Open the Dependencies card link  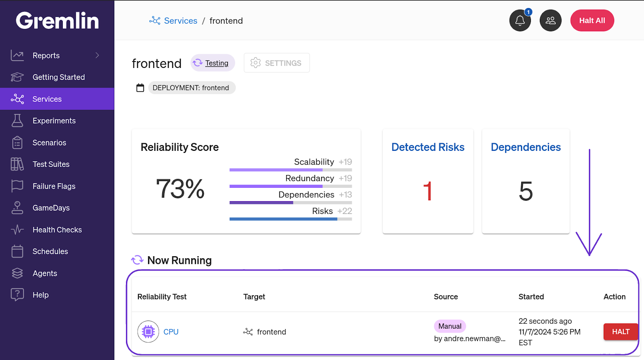[526, 147]
